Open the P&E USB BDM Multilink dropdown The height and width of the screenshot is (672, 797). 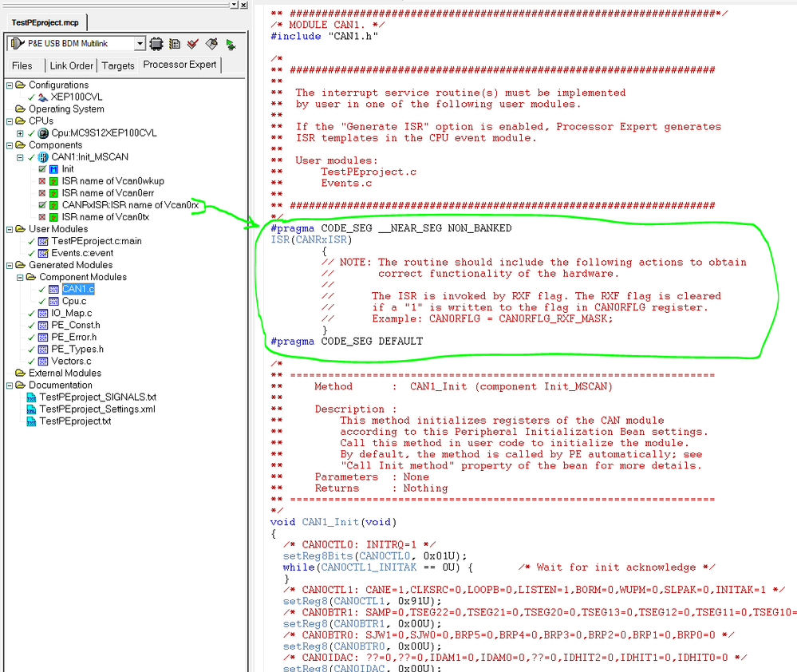[140, 44]
